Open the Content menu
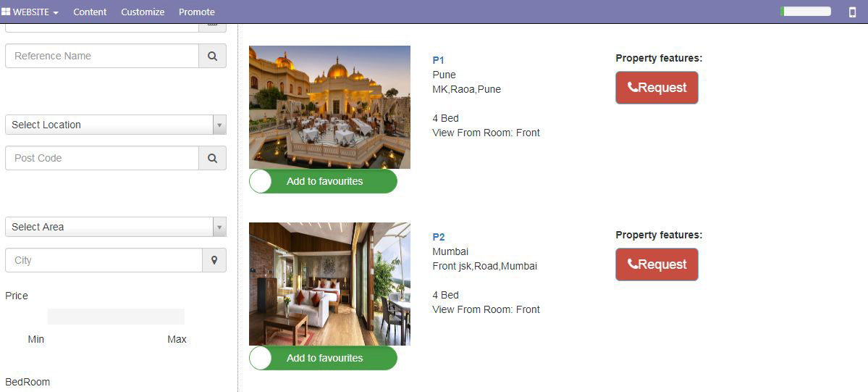The height and width of the screenshot is (392, 868). tap(90, 12)
